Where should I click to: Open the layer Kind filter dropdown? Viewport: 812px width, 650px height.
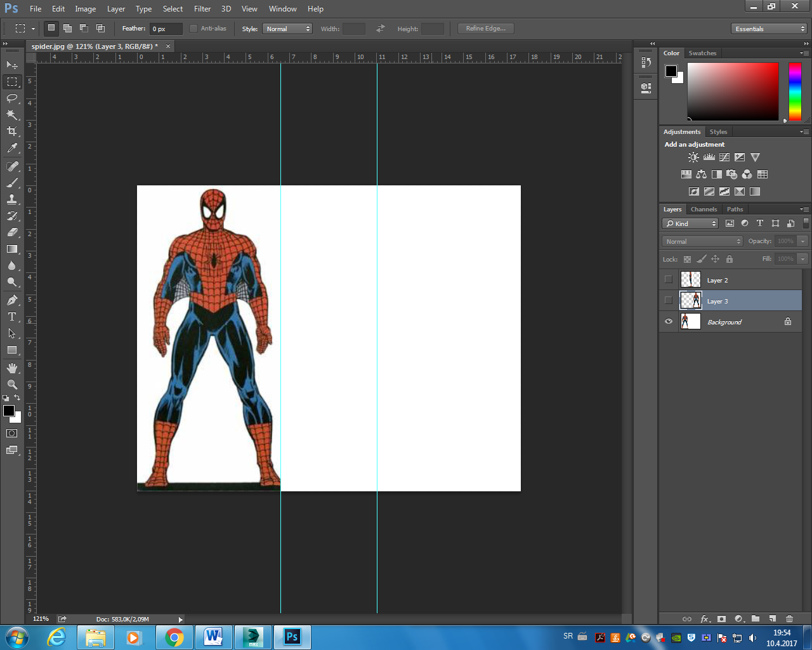tap(690, 223)
